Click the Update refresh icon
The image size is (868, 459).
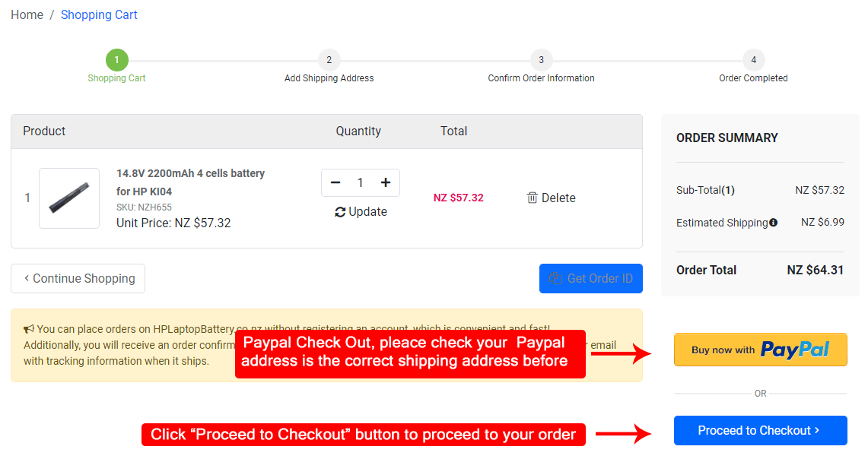coord(340,212)
